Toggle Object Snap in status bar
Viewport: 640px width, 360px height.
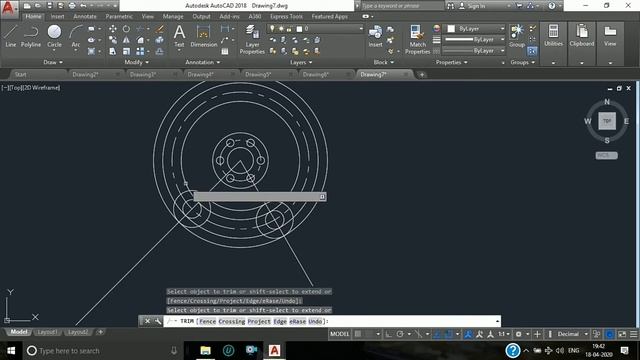point(449,334)
